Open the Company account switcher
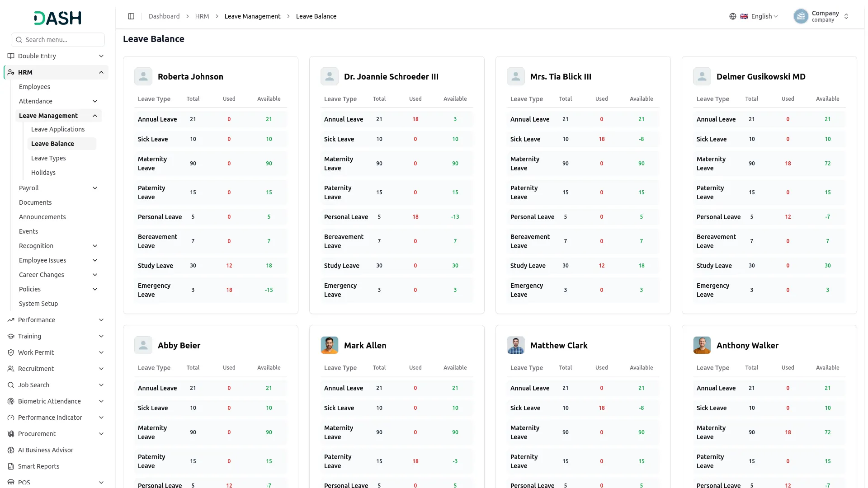Image resolution: width=868 pixels, height=488 pixels. coord(821,16)
